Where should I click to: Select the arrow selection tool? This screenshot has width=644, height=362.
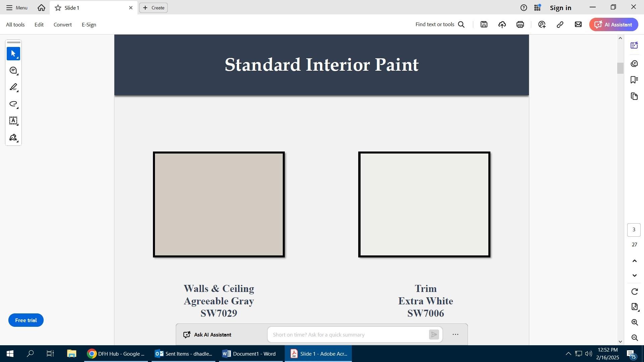tap(13, 54)
